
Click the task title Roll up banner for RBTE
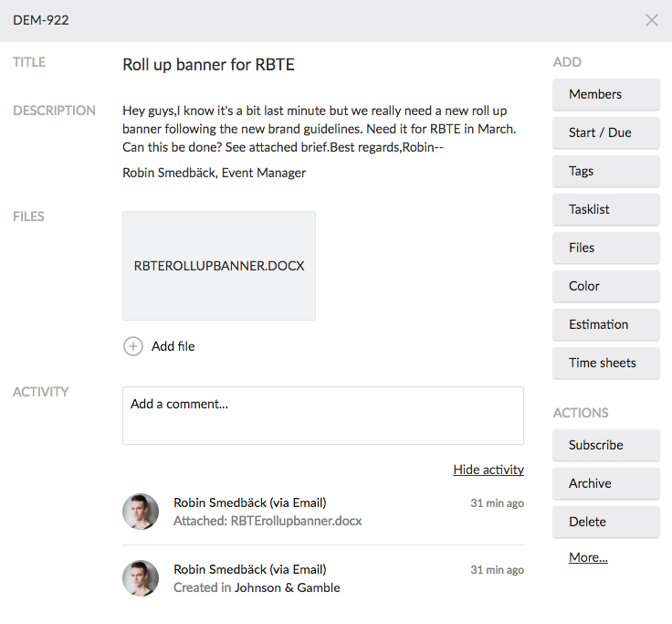208,65
